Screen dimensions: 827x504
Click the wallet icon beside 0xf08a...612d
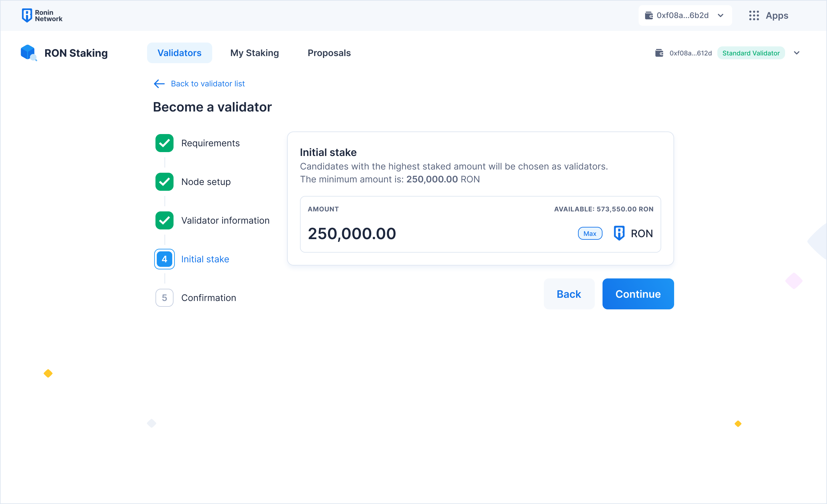(x=659, y=53)
